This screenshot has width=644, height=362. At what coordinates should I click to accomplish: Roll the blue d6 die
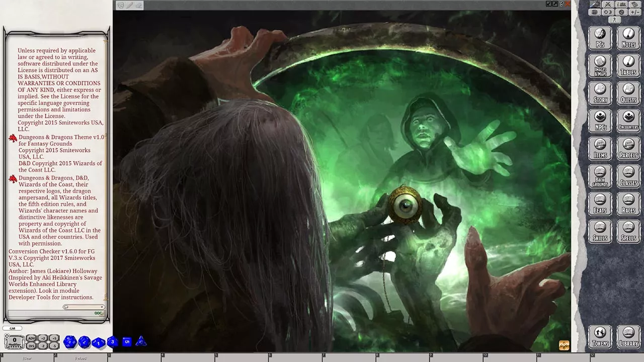click(x=127, y=342)
